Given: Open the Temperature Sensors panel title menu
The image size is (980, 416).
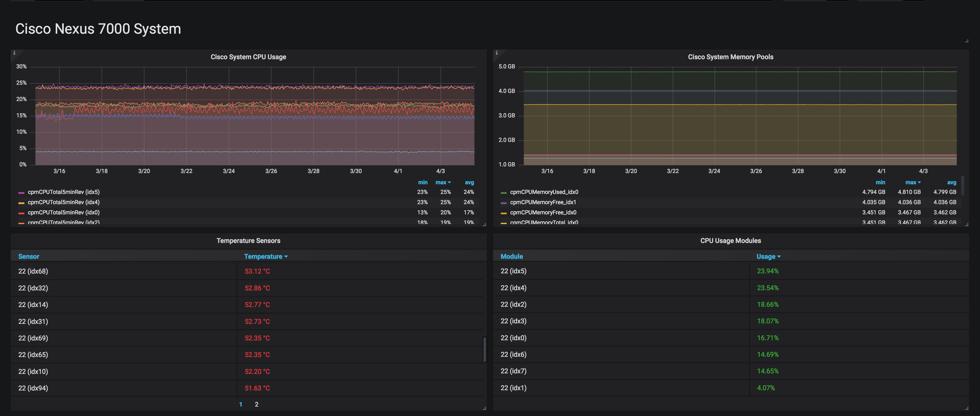Looking at the screenshot, I should [x=248, y=241].
